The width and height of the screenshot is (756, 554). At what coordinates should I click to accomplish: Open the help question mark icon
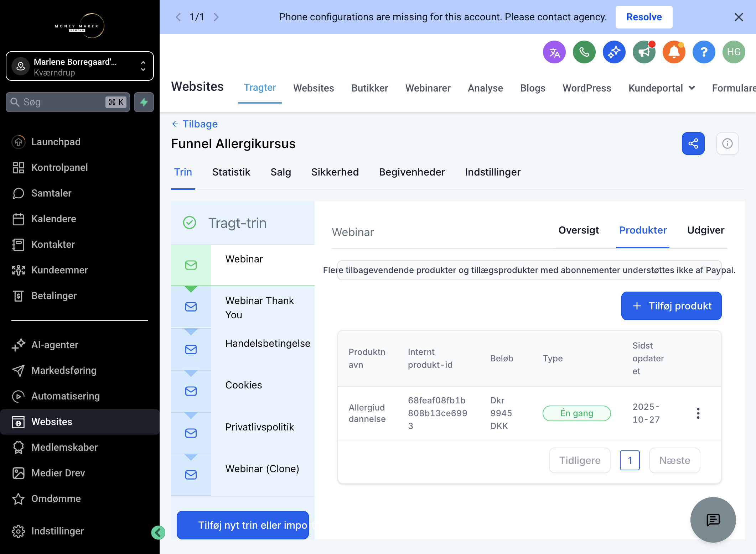(x=704, y=52)
